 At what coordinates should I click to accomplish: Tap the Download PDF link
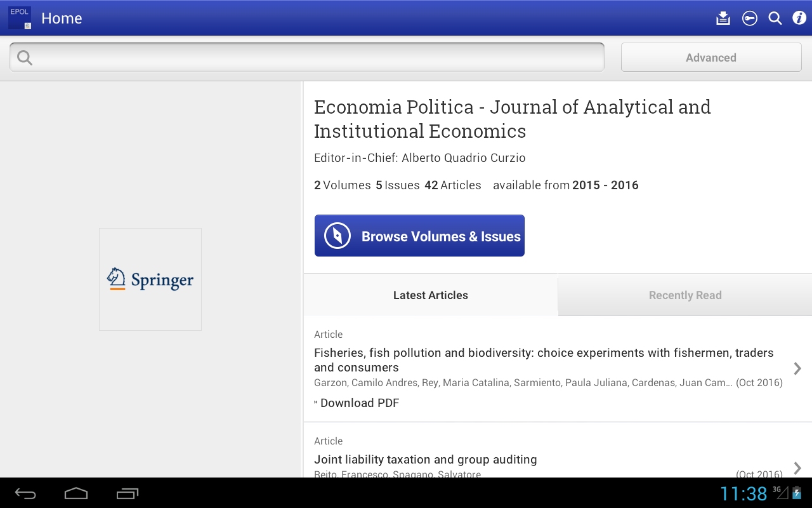[359, 403]
